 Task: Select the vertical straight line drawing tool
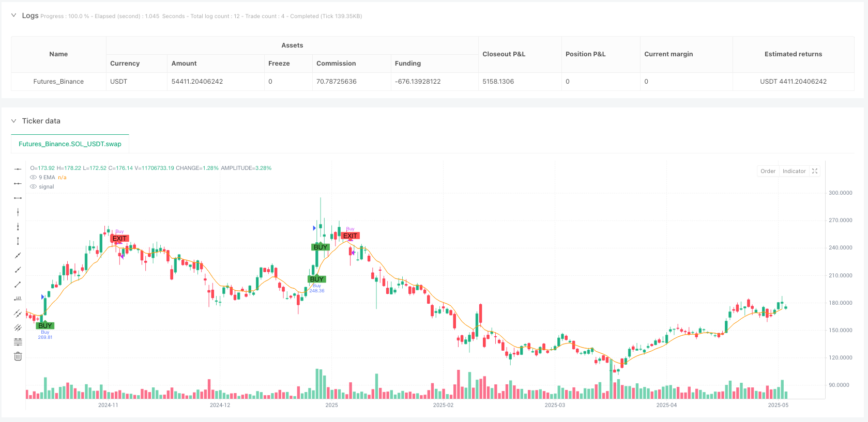coord(18,212)
